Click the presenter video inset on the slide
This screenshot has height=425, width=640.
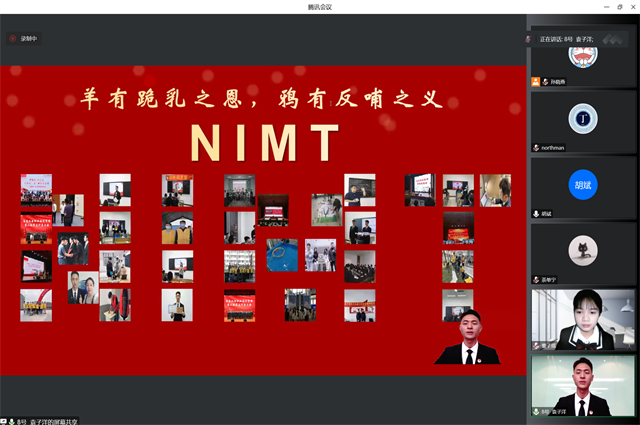467,337
